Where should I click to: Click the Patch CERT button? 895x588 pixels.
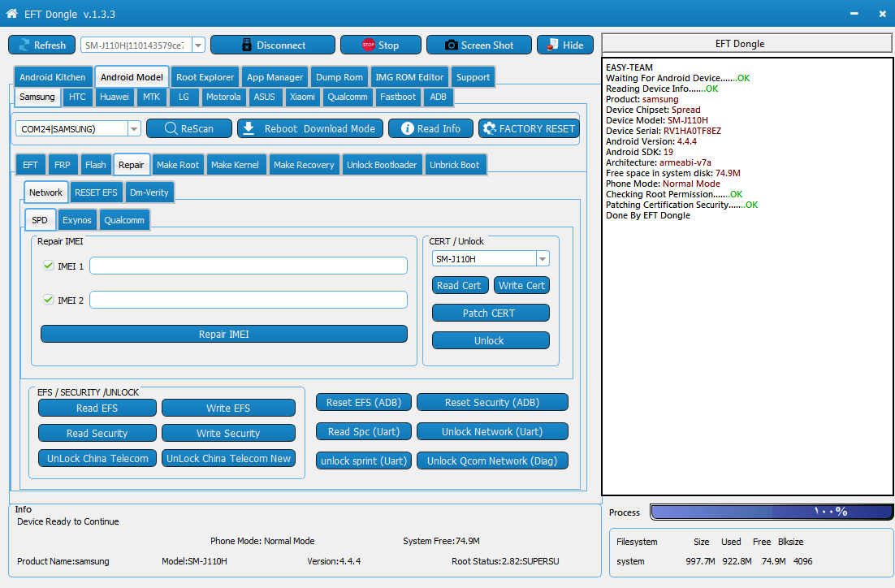[491, 313]
